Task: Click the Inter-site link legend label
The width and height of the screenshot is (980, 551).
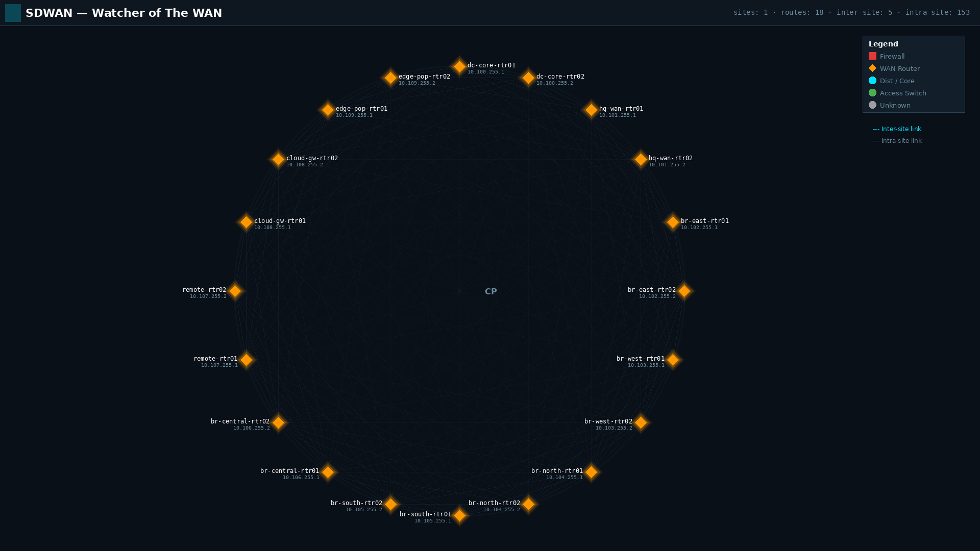Action: pyautogui.click(x=901, y=129)
